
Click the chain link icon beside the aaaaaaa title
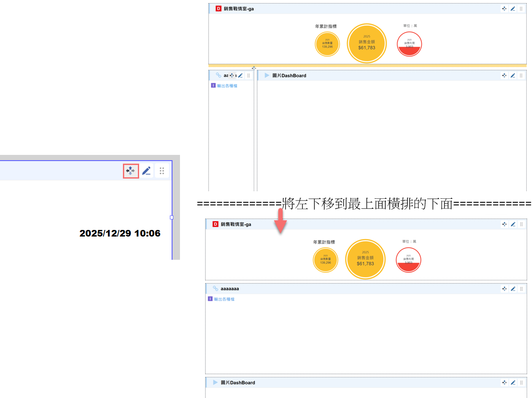coord(216,289)
